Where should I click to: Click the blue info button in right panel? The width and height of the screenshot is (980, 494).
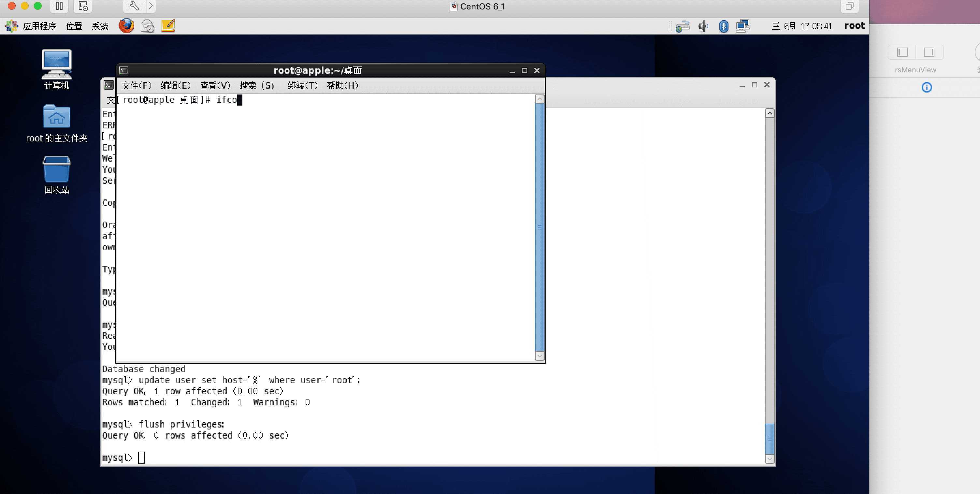pyautogui.click(x=926, y=88)
